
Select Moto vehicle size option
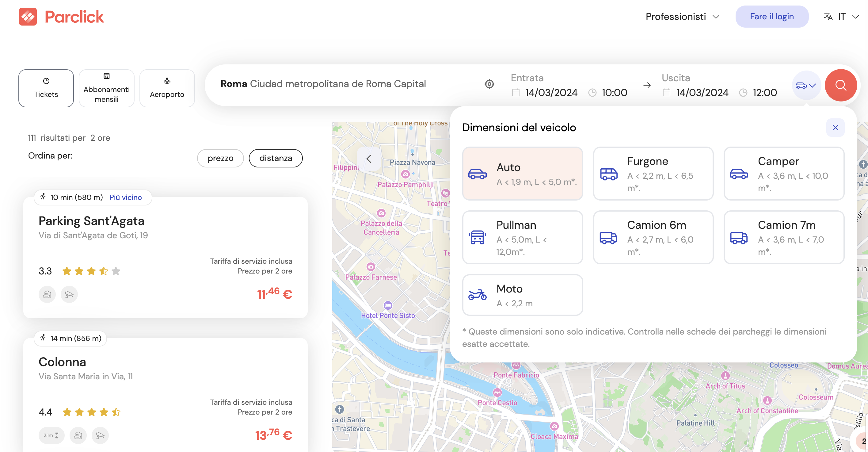522,295
